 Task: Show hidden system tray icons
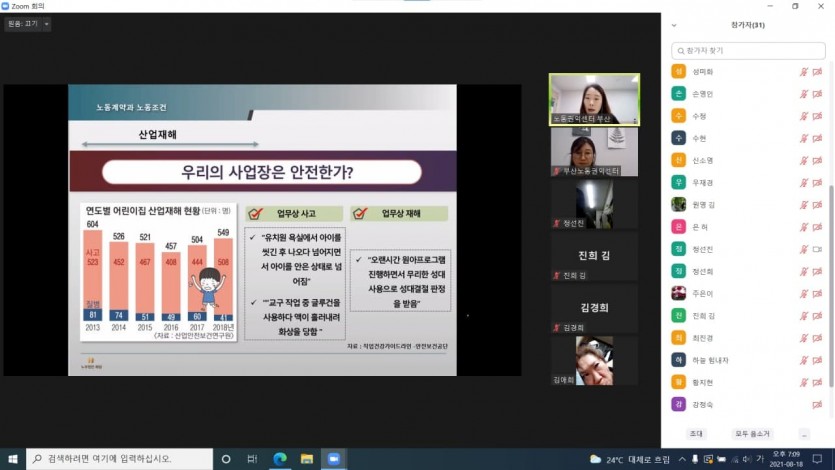pyautogui.click(x=682, y=459)
